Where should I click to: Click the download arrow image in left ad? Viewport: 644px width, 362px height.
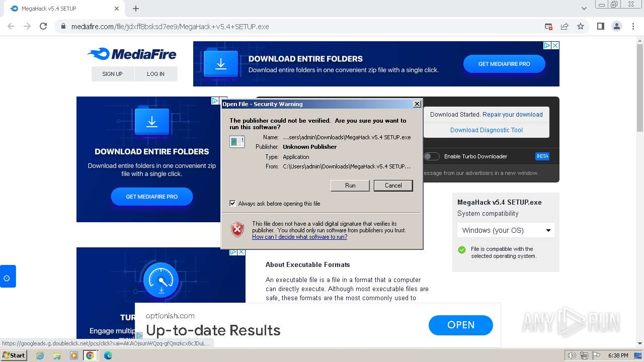pos(152,121)
